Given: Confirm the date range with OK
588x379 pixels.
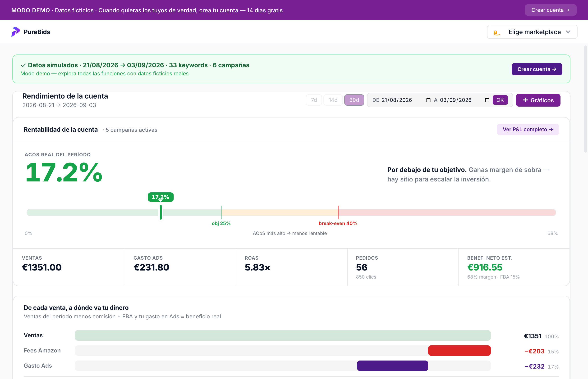Looking at the screenshot, I should [500, 100].
